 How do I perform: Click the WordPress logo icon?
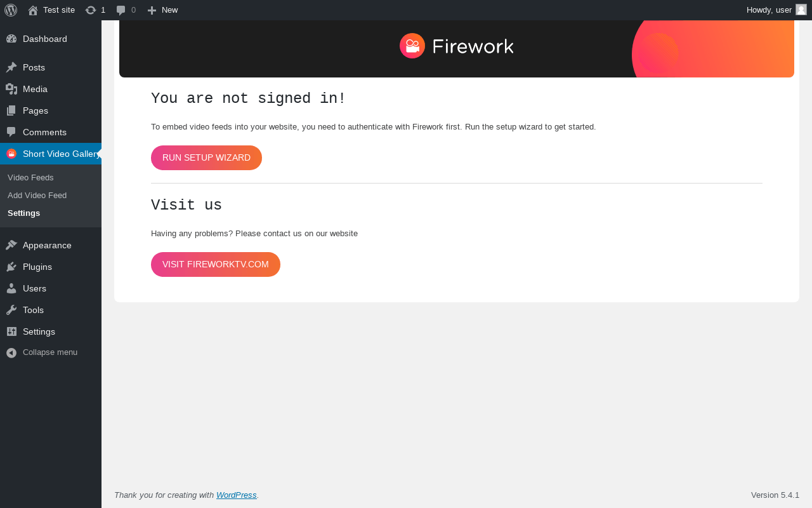pyautogui.click(x=11, y=10)
